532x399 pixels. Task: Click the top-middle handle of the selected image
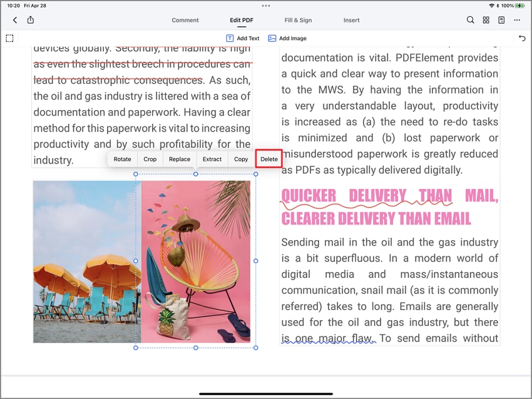click(196, 174)
